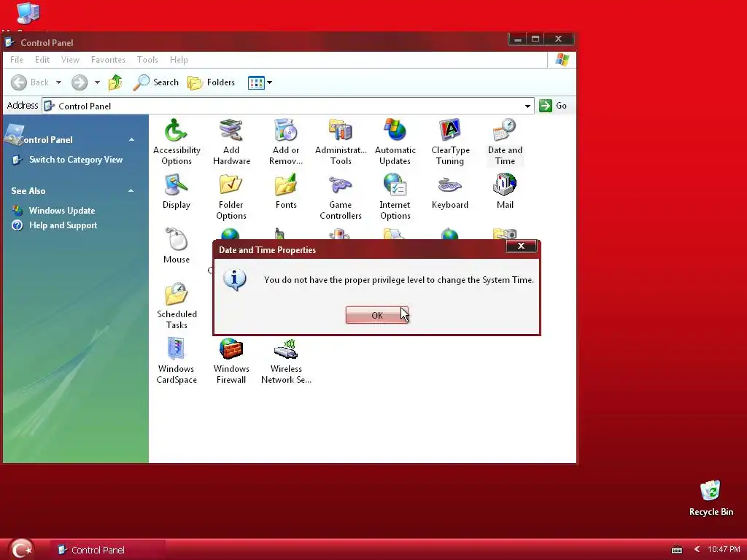
Task: Open Automatic Updates icon
Action: coord(395,141)
